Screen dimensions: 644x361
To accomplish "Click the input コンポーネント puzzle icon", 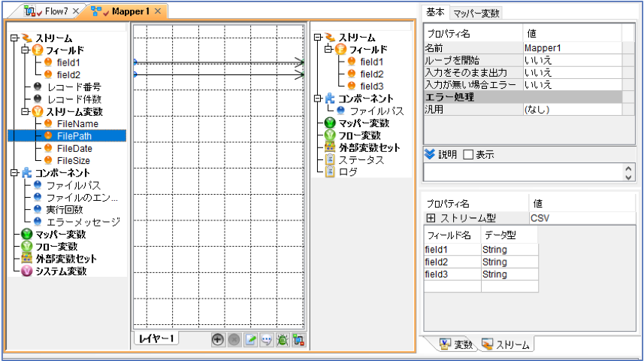I will pos(27,173).
